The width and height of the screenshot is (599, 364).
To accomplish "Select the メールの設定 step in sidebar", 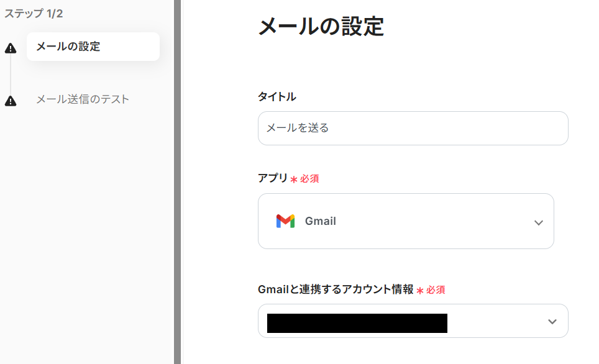I will pos(93,47).
